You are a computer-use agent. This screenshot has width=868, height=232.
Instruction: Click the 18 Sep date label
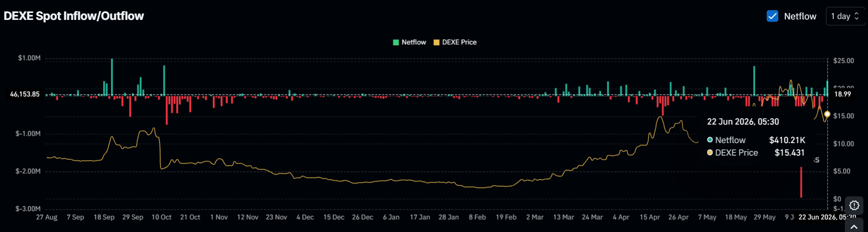[104, 217]
